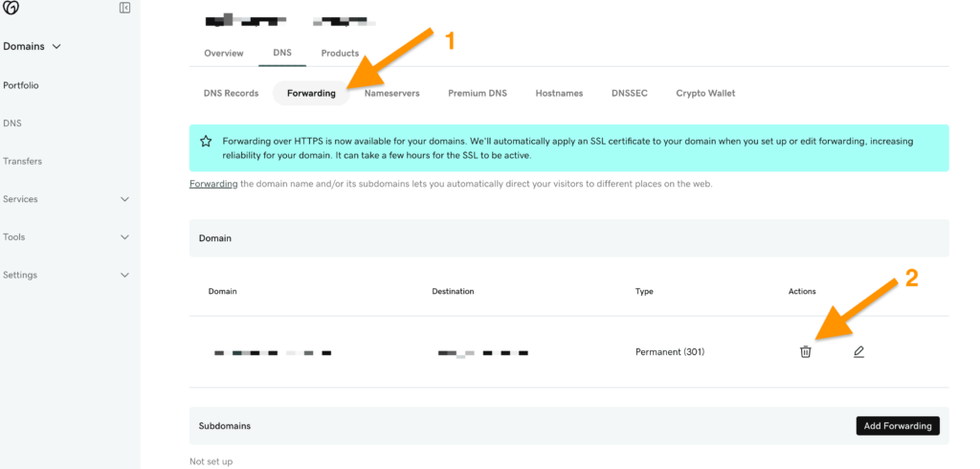The width and height of the screenshot is (980, 469).
Task: Click the 'Not set up' text
Action: click(212, 462)
